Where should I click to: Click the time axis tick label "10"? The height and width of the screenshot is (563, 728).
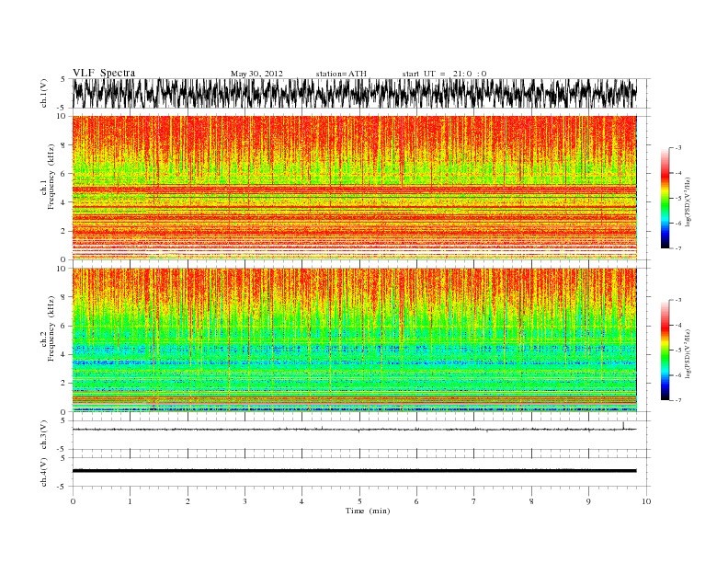tap(646, 501)
